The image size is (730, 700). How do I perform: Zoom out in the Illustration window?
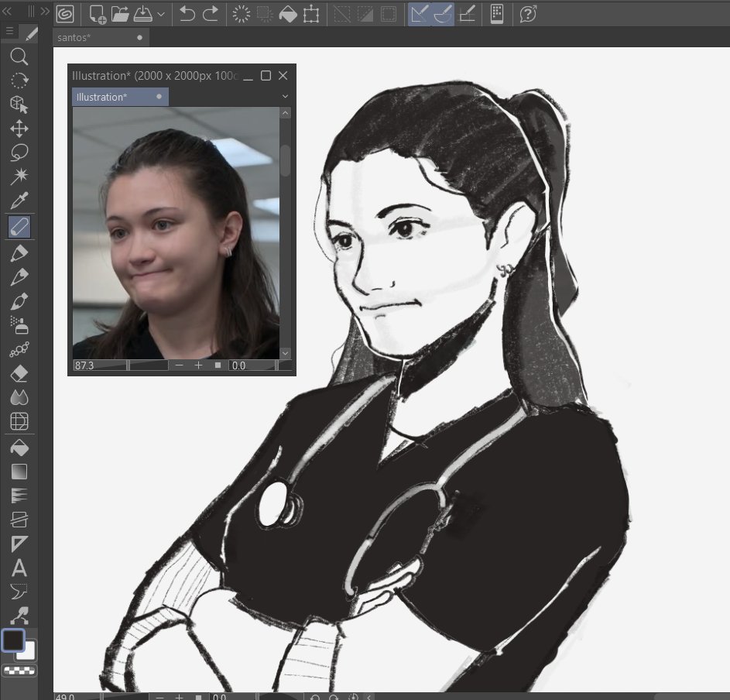tap(180, 365)
